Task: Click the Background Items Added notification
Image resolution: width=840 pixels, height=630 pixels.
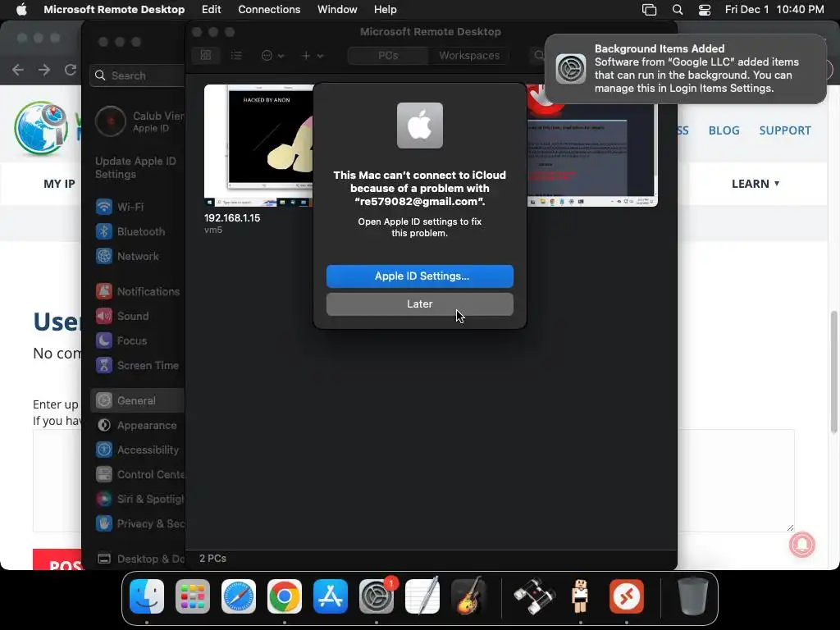Action: point(685,69)
